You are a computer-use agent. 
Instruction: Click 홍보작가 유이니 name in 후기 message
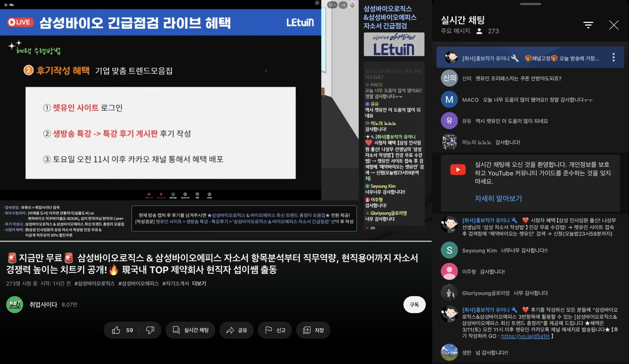click(x=486, y=310)
